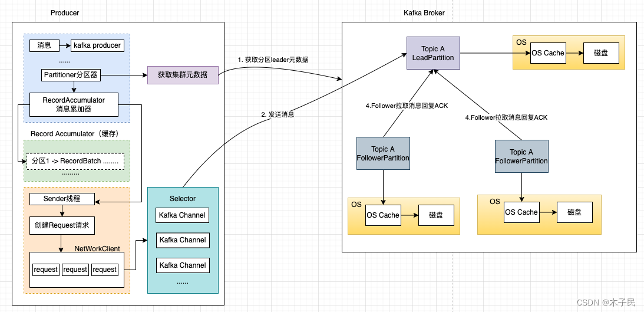Viewport: 644px width, 312px height.
Task: Click OS Cache box fed by LeadPartition
Action: 548,54
